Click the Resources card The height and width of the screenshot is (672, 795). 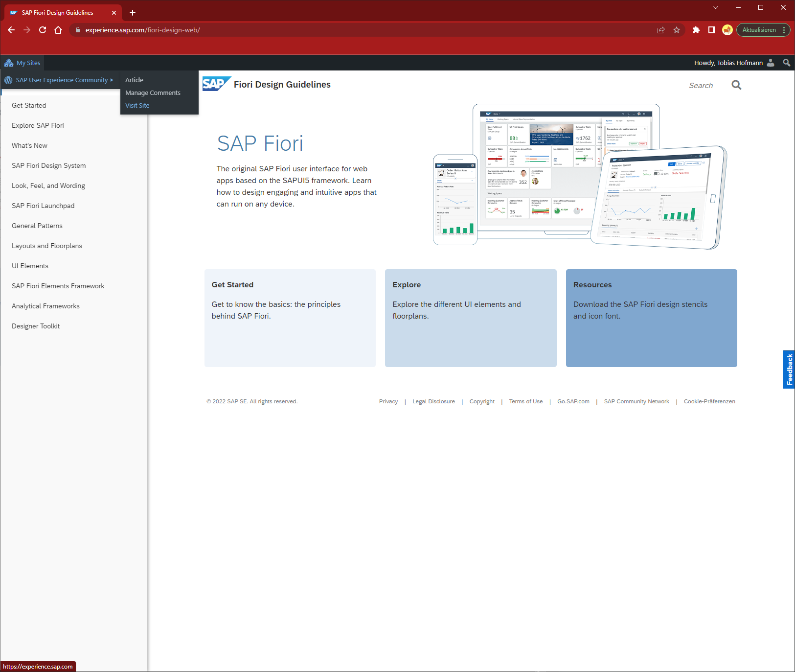point(651,318)
